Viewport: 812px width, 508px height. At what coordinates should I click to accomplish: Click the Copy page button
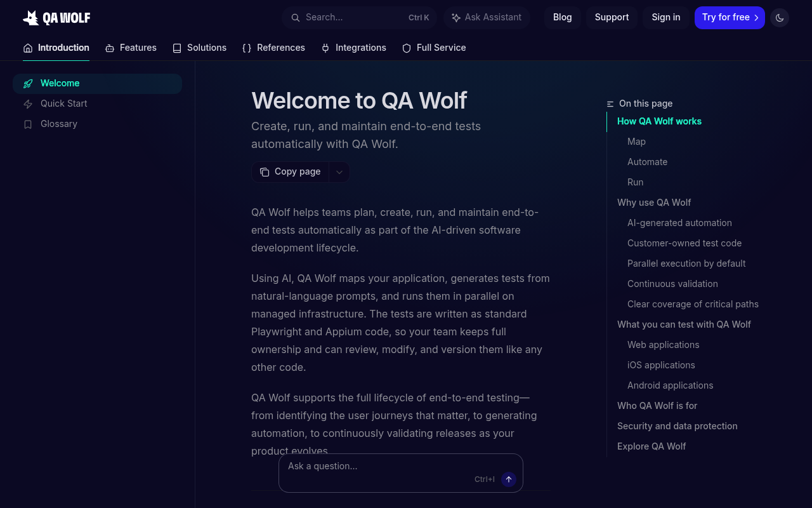tap(291, 172)
